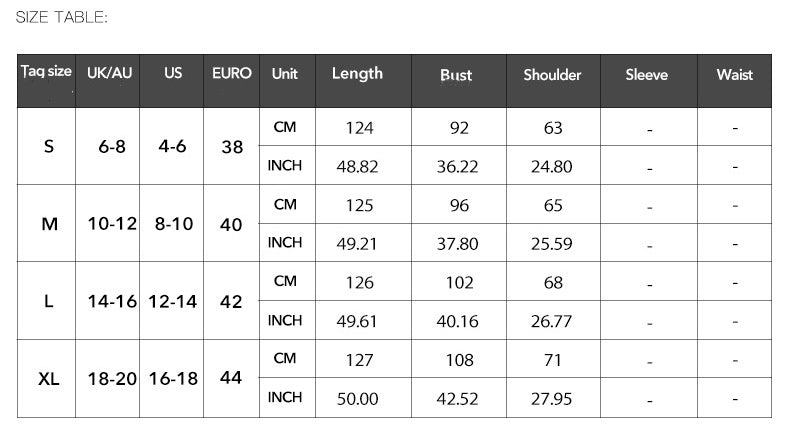Click the Sleeve column header

click(646, 75)
